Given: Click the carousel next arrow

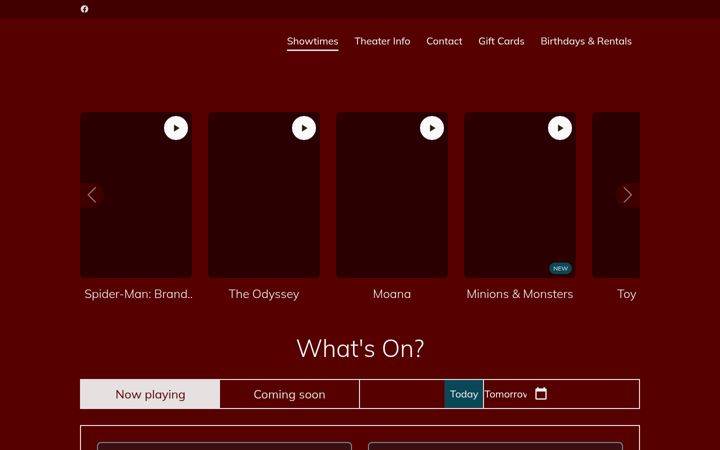Looking at the screenshot, I should click(x=628, y=195).
